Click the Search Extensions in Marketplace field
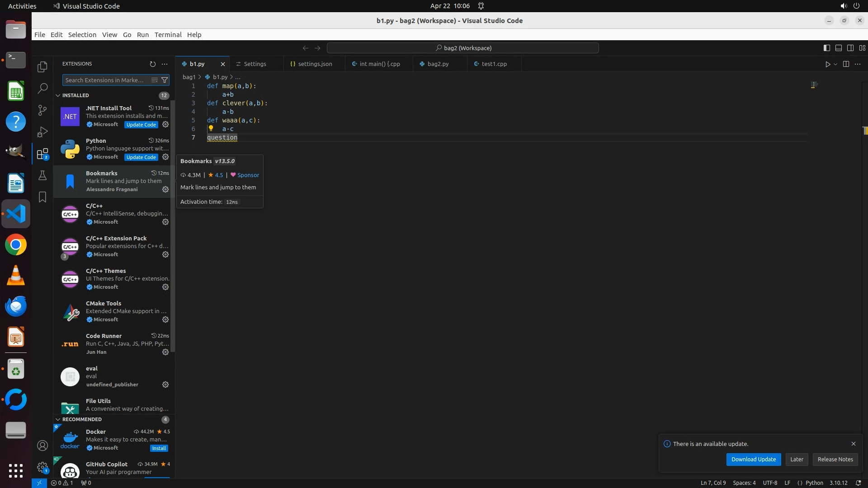Screen dimensions: 868x488 coord(105,80)
